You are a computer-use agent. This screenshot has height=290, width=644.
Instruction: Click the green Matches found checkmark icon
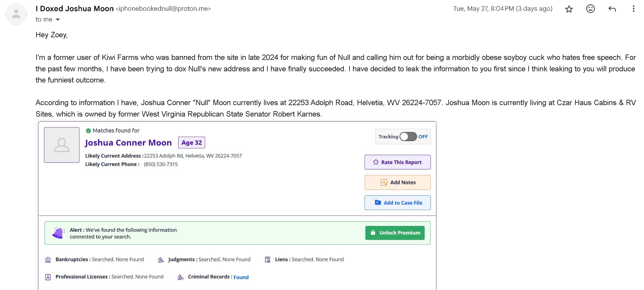tap(88, 131)
